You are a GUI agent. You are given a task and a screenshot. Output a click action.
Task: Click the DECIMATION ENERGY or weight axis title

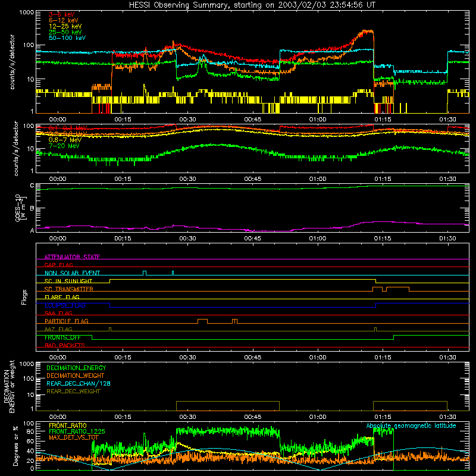9,386
